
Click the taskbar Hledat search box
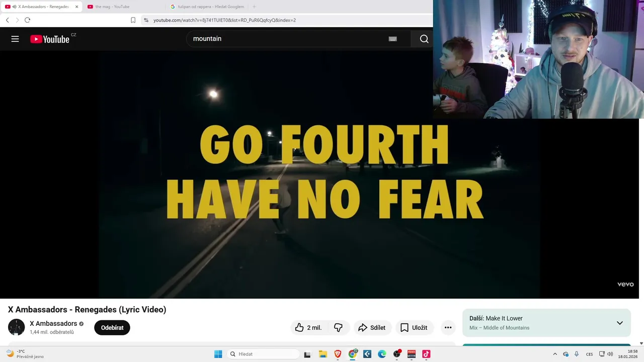pos(263,354)
